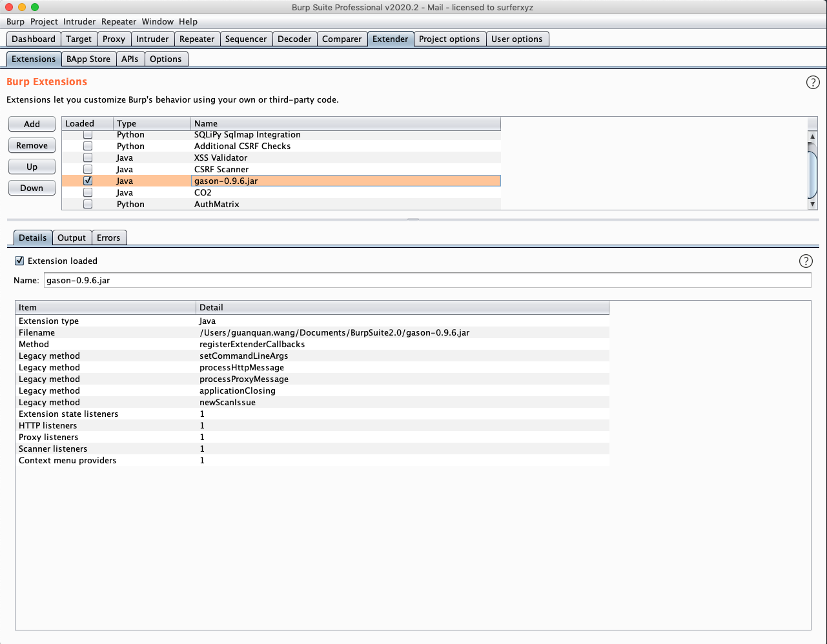Open the Decoder tab

[x=294, y=39]
